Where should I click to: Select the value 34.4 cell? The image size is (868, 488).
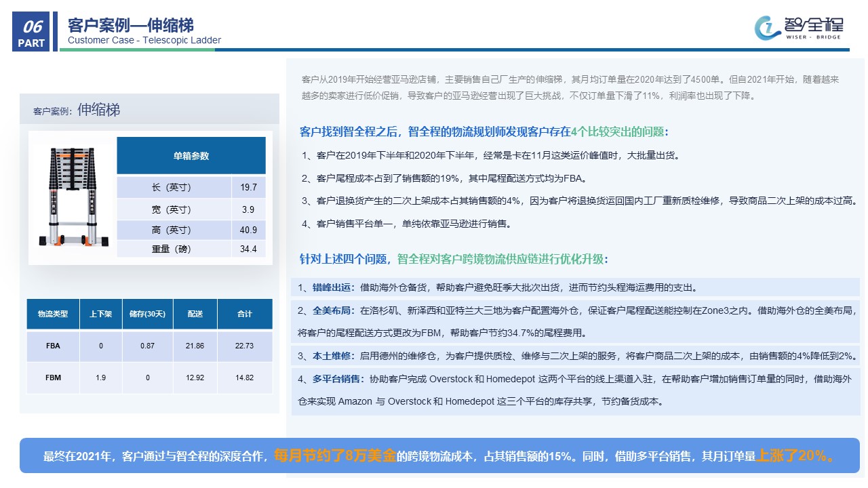click(x=249, y=249)
